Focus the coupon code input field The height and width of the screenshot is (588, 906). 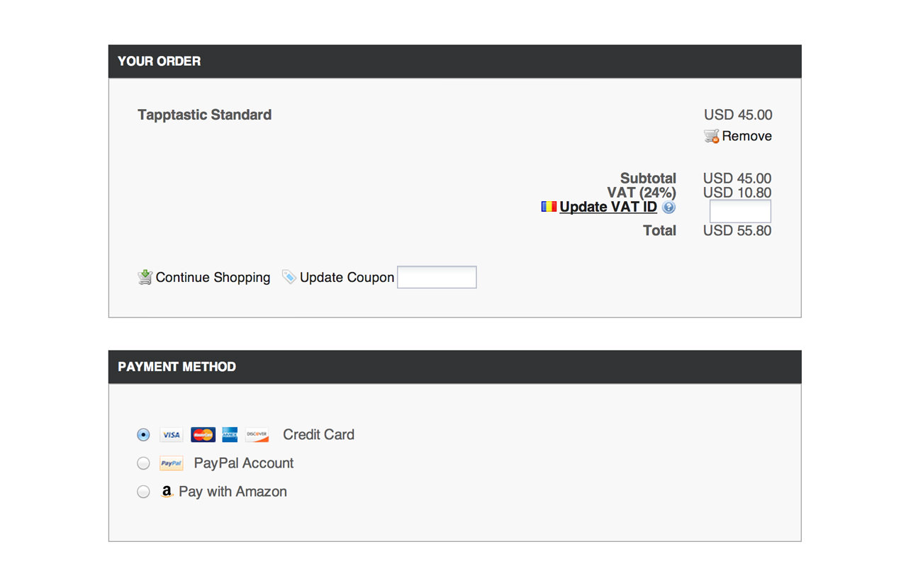(437, 277)
